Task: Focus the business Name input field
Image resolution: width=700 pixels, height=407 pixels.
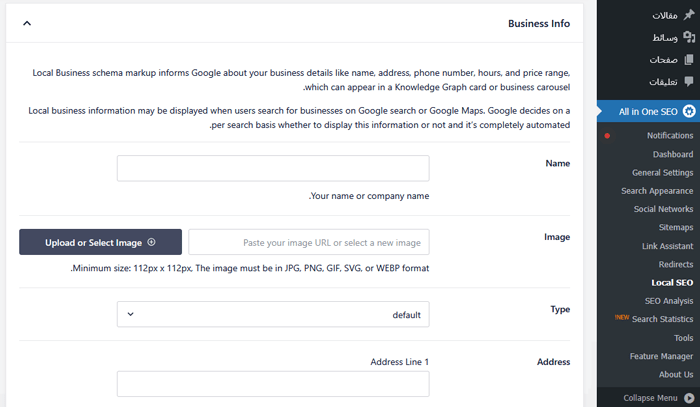Action: click(x=273, y=168)
